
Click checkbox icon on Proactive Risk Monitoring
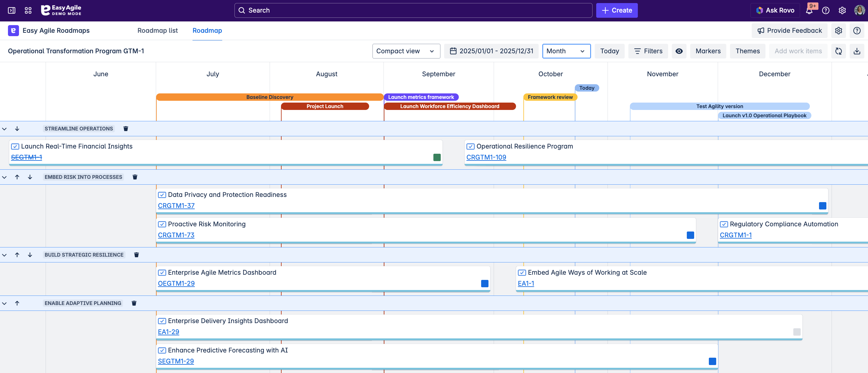(162, 224)
